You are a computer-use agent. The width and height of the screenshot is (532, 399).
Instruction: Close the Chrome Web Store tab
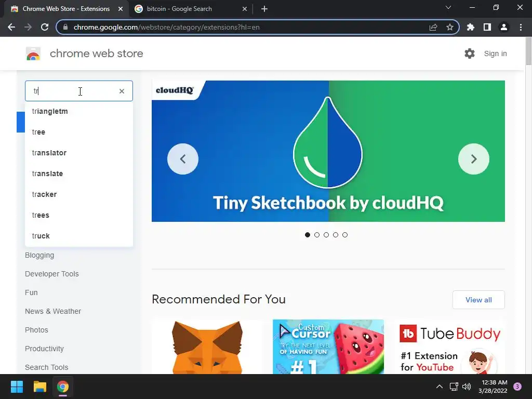pos(121,9)
